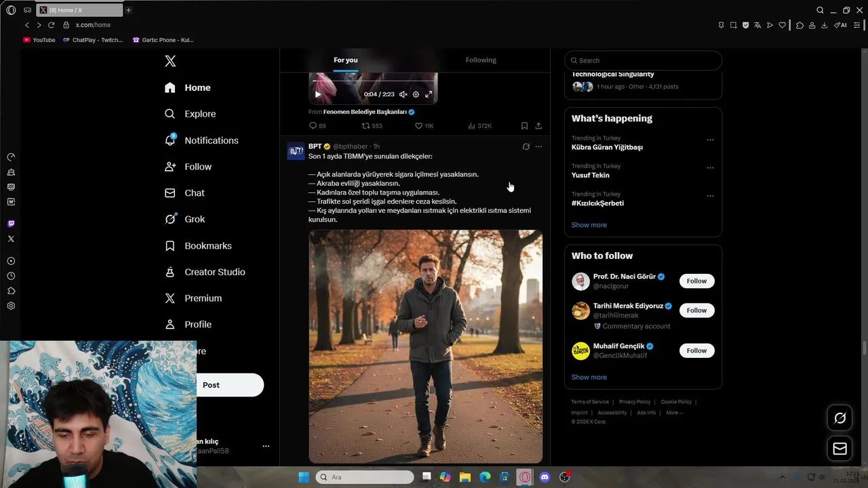Open the Opera sidebar settings gear
Viewport: 868px width, 488px height.
coord(11,306)
